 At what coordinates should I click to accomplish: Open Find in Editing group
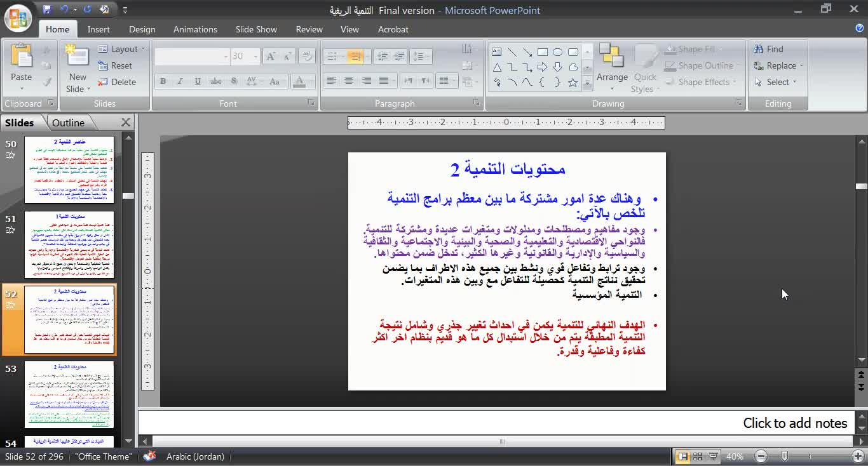pyautogui.click(x=768, y=49)
